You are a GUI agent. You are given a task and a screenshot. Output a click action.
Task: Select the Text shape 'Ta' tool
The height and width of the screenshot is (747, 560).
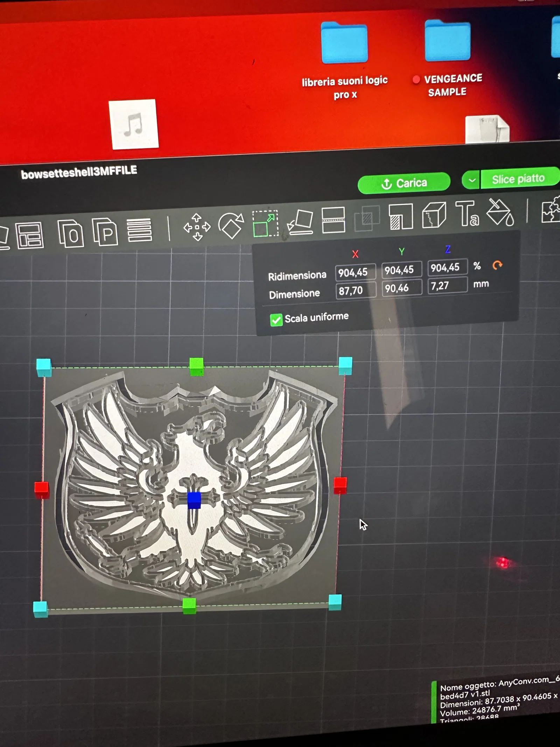467,213
